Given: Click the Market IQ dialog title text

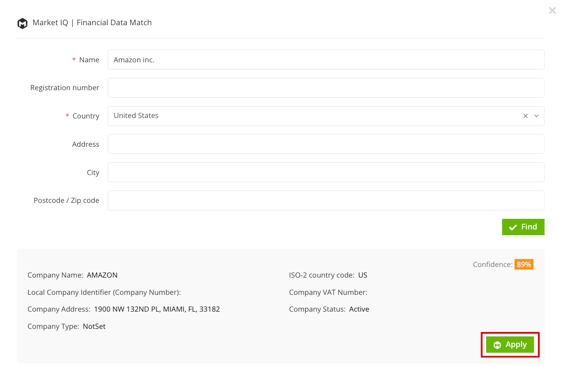Looking at the screenshot, I should pos(92,23).
